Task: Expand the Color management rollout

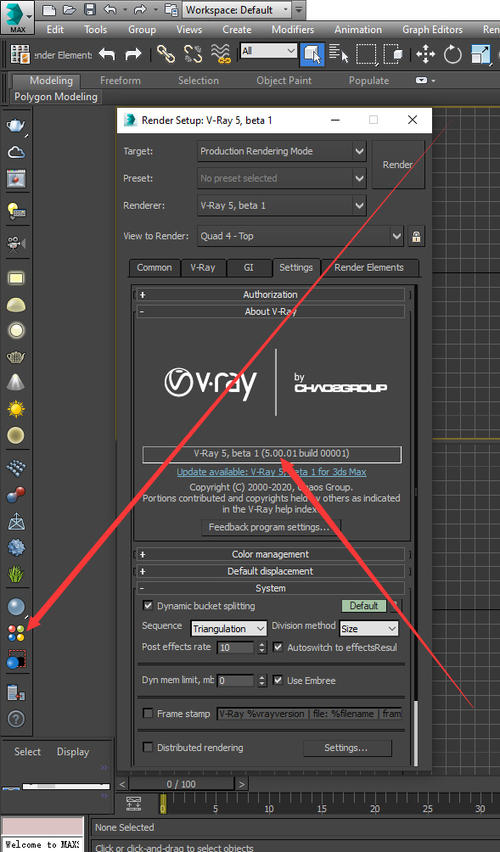Action: tap(270, 554)
